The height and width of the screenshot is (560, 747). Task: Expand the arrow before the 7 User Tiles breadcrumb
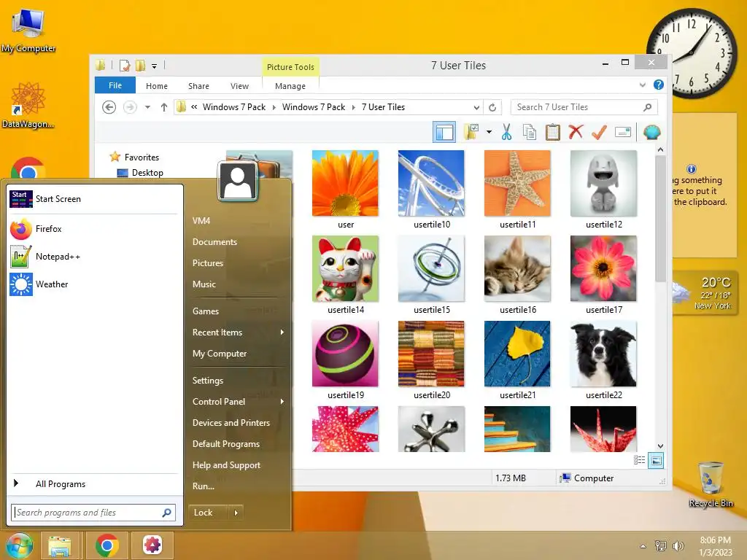(354, 107)
